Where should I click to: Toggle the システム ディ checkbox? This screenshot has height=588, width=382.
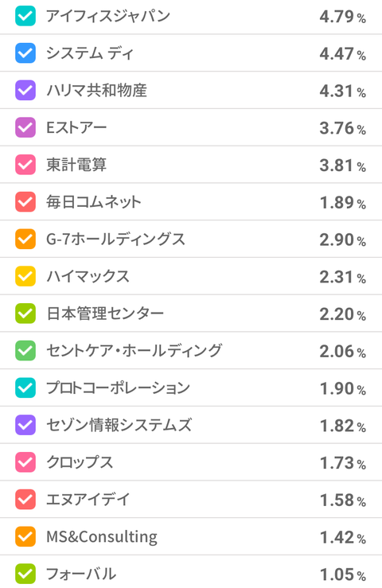click(x=25, y=53)
